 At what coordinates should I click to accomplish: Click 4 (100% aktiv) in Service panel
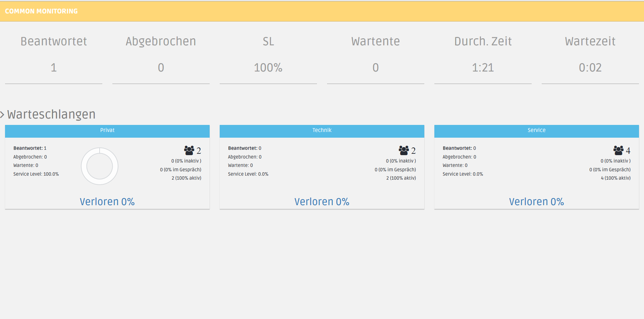click(615, 178)
